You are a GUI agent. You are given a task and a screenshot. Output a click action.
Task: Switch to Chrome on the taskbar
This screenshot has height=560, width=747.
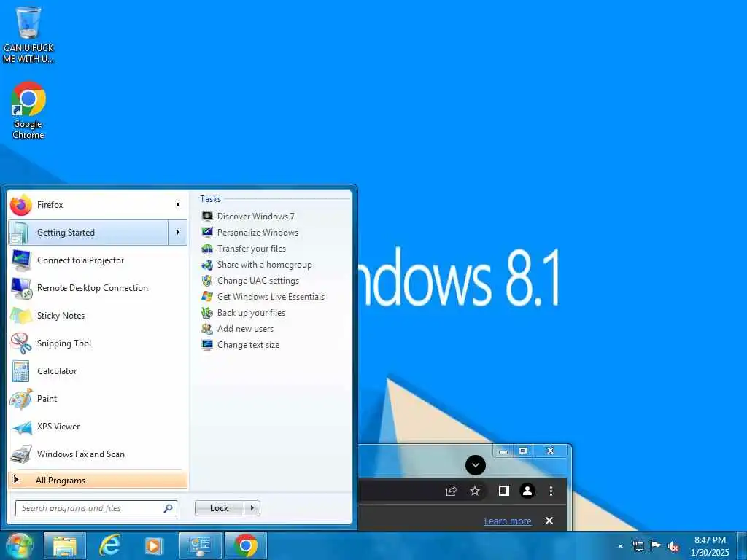[245, 545]
